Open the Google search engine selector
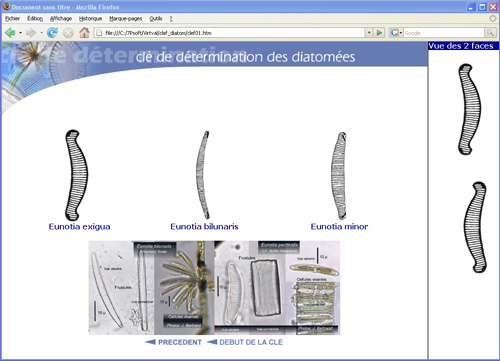 [x=396, y=33]
